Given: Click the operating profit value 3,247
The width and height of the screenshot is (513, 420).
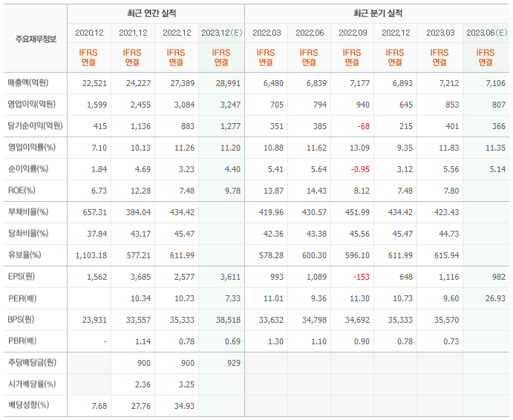Looking at the screenshot, I should click(x=230, y=105).
